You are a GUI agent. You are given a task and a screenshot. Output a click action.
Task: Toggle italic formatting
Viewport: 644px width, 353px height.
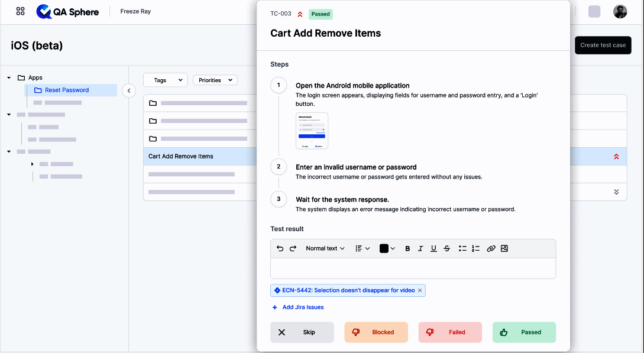[420, 249]
